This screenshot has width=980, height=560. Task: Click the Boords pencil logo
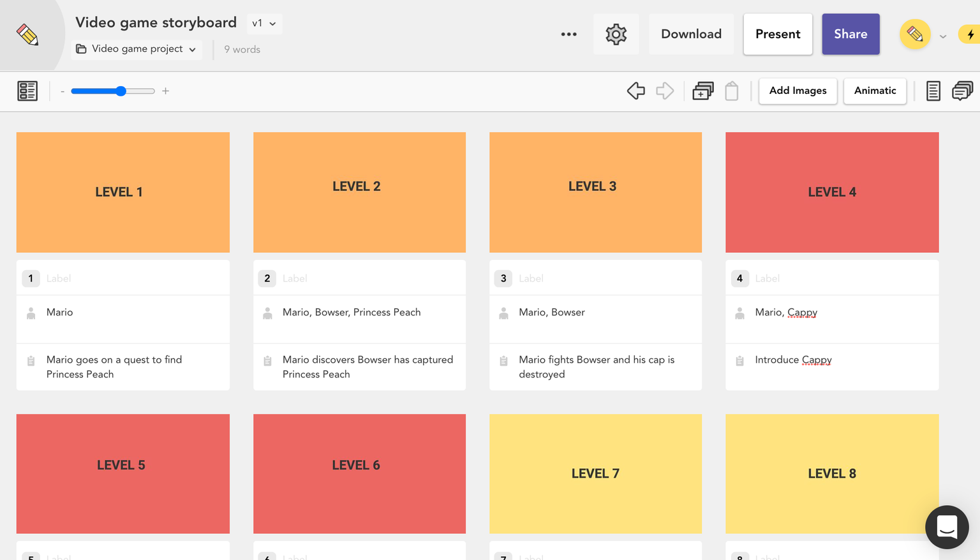pos(27,34)
